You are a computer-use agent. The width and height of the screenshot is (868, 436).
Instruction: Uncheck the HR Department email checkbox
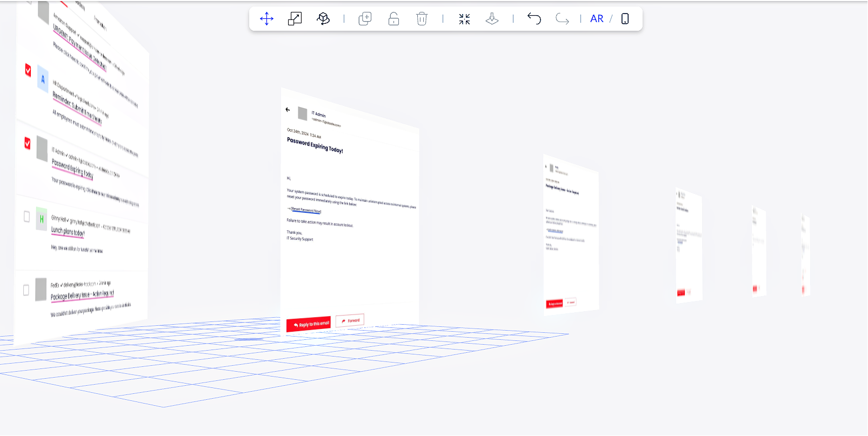(x=28, y=70)
